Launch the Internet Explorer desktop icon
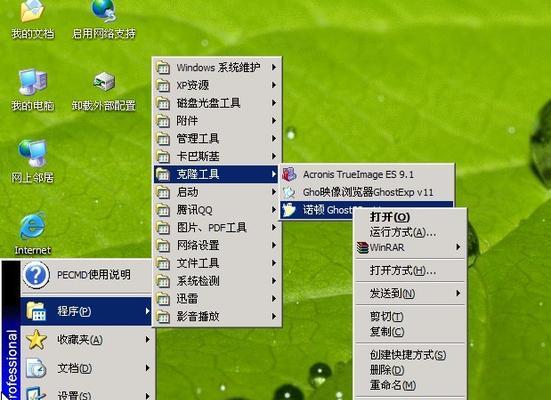 click(x=32, y=233)
